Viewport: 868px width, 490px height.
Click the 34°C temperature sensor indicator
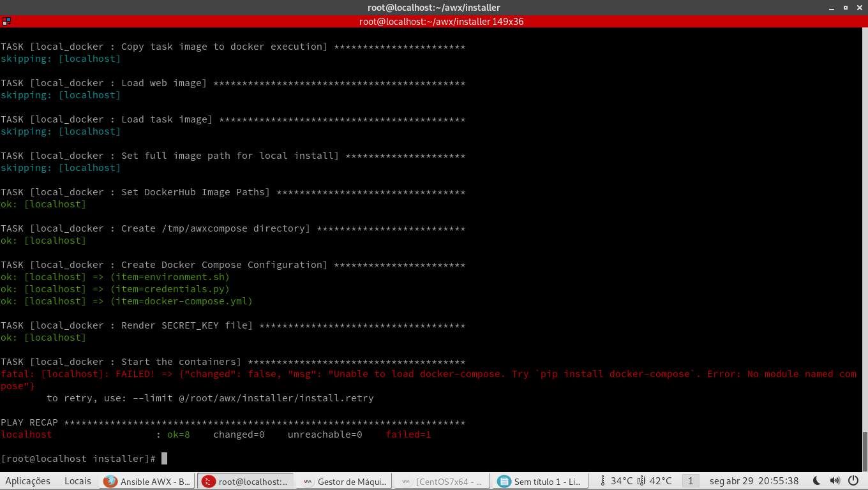[x=616, y=481]
